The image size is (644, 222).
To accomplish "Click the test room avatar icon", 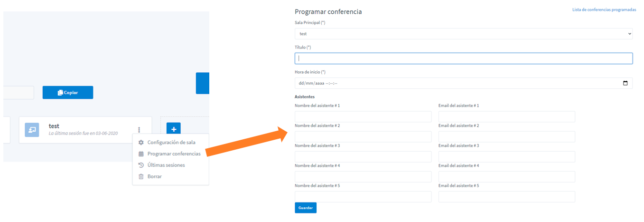I will [x=32, y=130].
